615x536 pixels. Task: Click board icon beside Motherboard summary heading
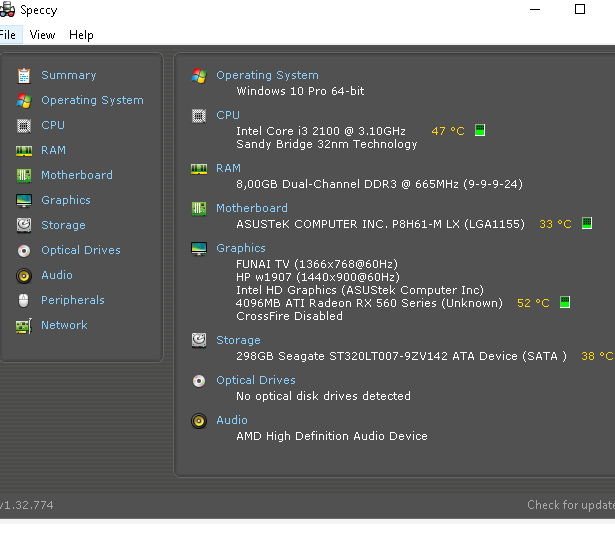(199, 209)
